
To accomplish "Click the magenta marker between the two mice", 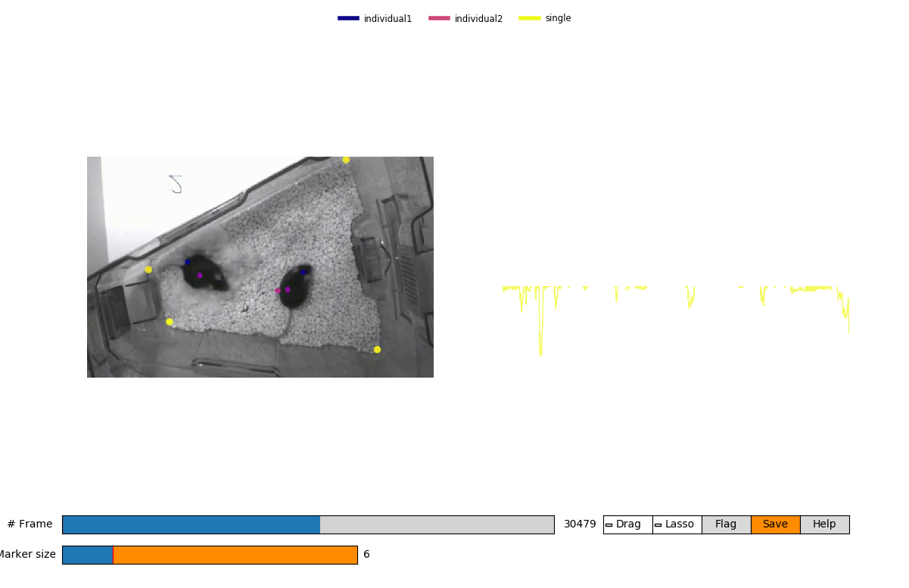I will [x=277, y=291].
